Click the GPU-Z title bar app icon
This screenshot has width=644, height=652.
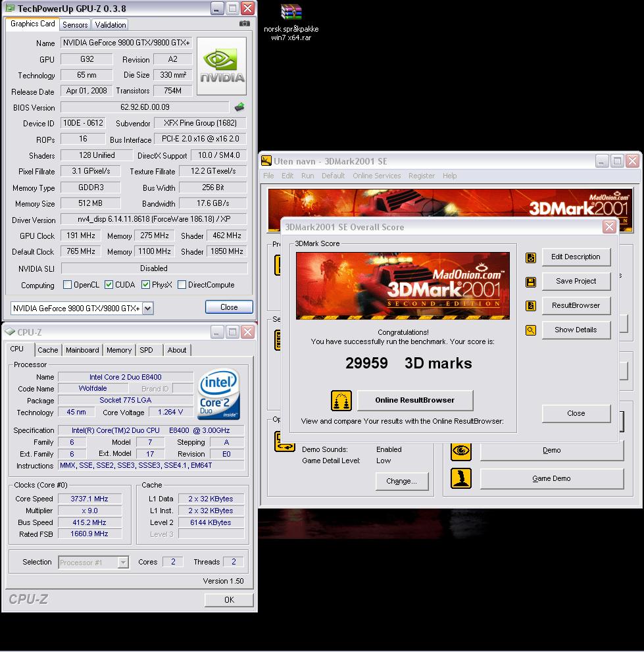click(x=10, y=8)
